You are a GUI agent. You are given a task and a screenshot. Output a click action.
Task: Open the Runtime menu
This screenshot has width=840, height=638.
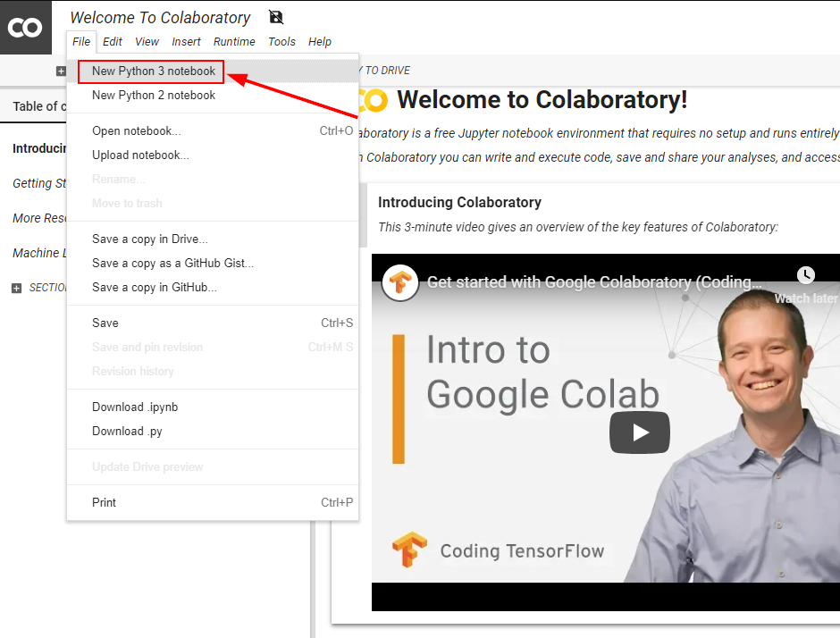(232, 42)
